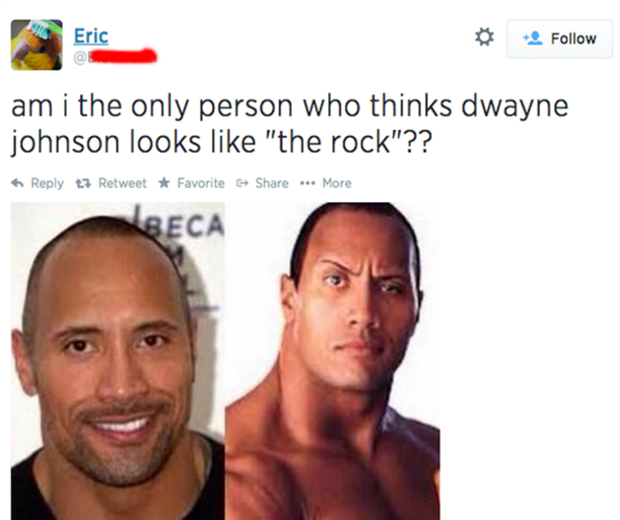Image resolution: width=620 pixels, height=520 pixels.
Task: Click the add-person icon inside Follow
Action: pos(533,38)
